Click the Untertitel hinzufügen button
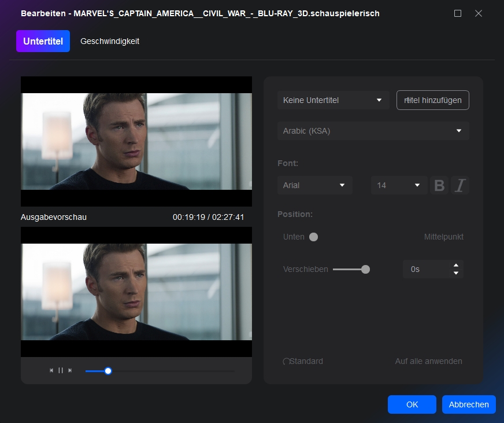 tap(433, 100)
